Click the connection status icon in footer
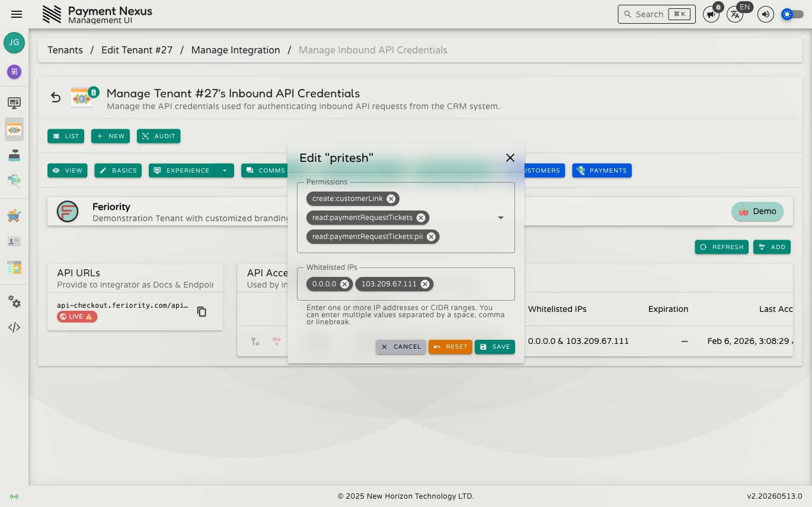The image size is (812, 507). click(14, 496)
